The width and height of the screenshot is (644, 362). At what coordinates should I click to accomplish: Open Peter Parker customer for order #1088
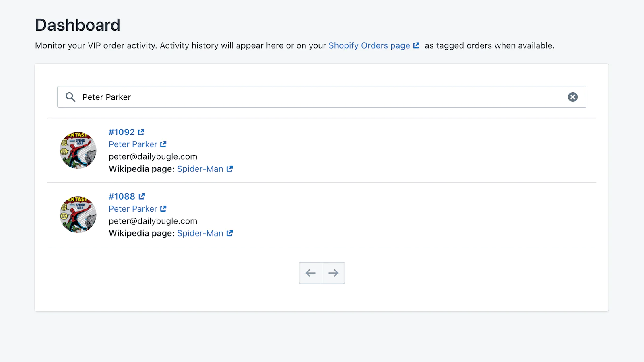click(x=133, y=209)
